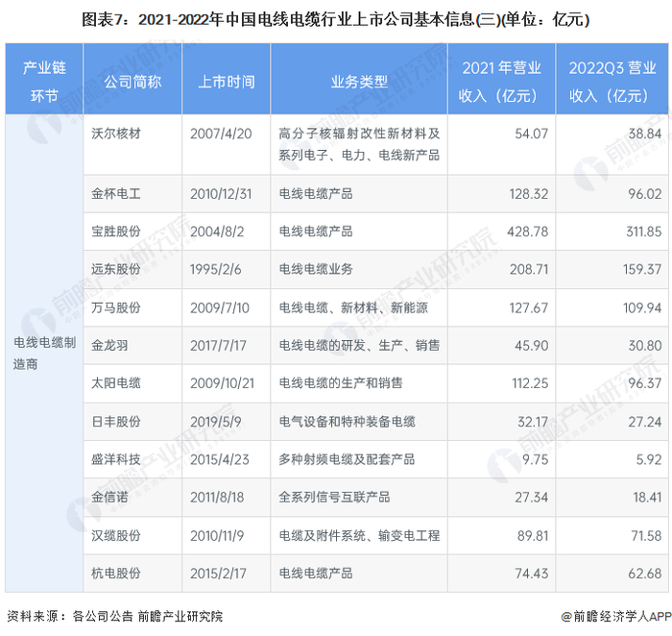
Task: Click company name 沃尔核材
Action: click(116, 134)
